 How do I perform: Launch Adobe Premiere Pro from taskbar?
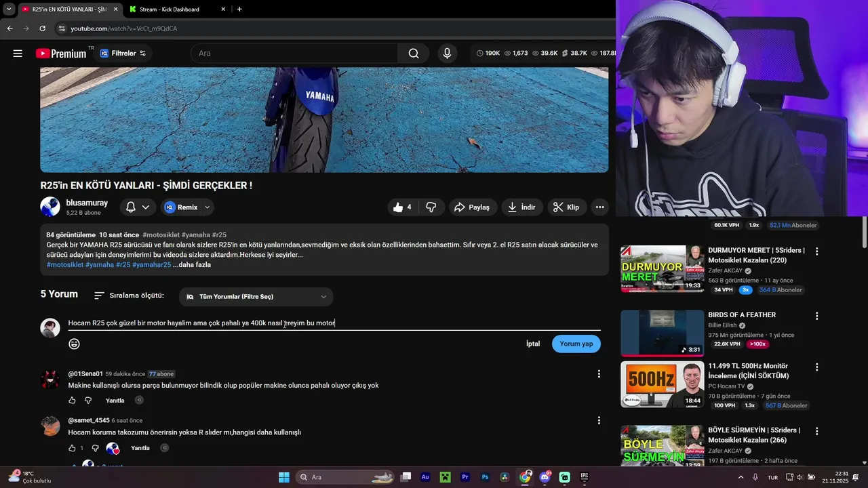click(x=465, y=477)
